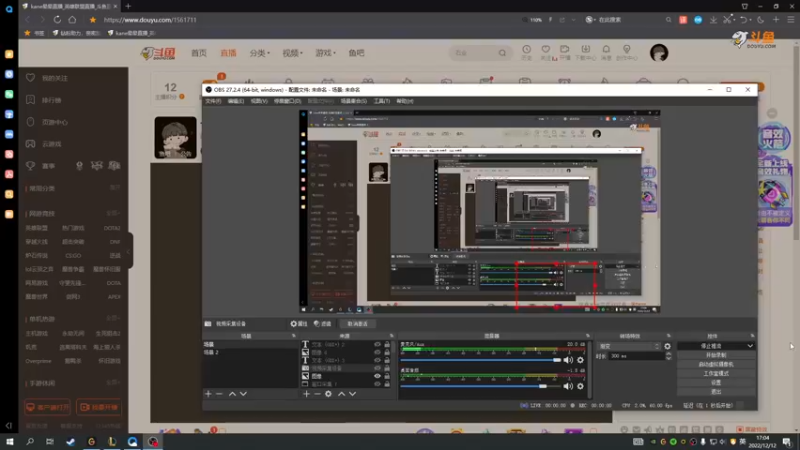Click the Douyu logo in the page header
800x450 pixels.
[x=158, y=53]
